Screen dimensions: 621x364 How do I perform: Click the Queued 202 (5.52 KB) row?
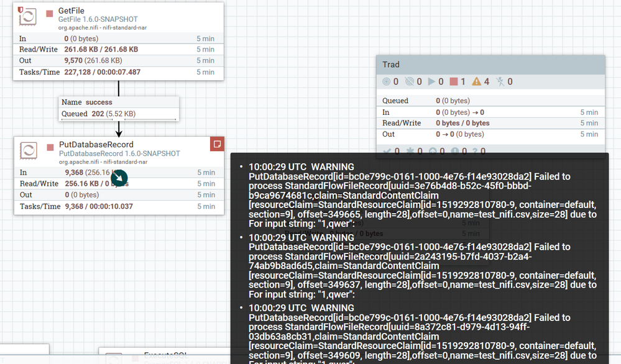119,114
